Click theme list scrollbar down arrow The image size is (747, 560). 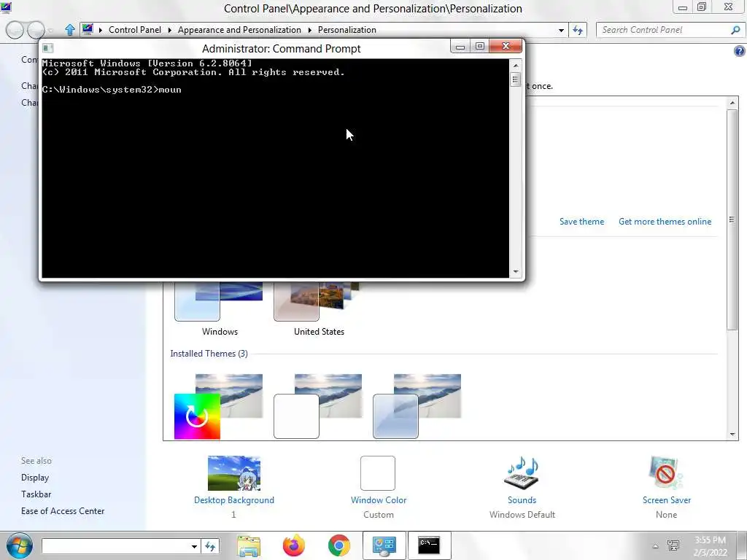(732, 435)
